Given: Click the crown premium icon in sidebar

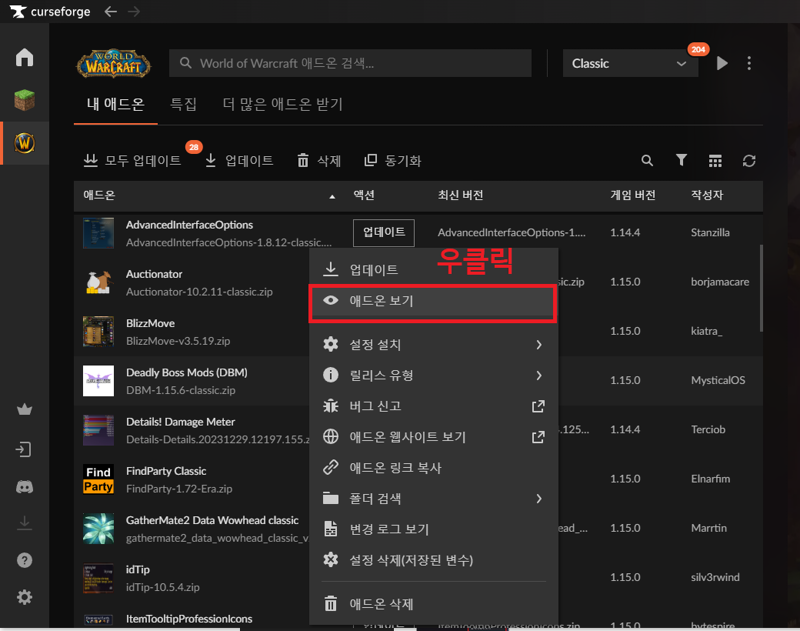Looking at the screenshot, I should 24,409.
